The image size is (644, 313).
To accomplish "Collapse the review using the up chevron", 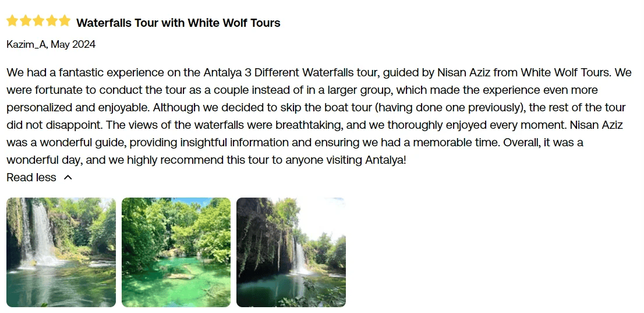I will click(x=68, y=178).
